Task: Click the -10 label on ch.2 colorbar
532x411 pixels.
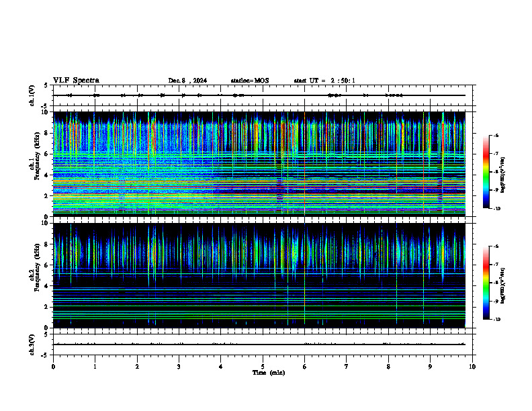Action: tap(496, 320)
